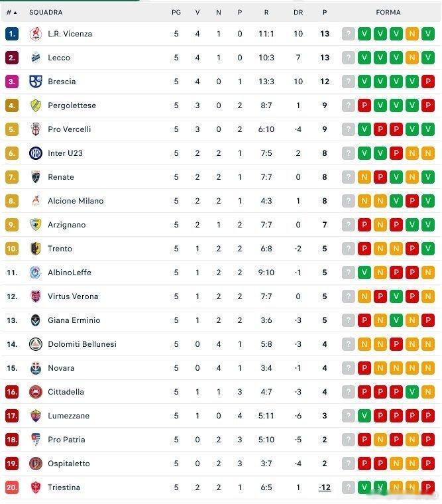This screenshot has width=442, height=504.
Task: Select the blue 1. position badge
Action: [x=12, y=34]
